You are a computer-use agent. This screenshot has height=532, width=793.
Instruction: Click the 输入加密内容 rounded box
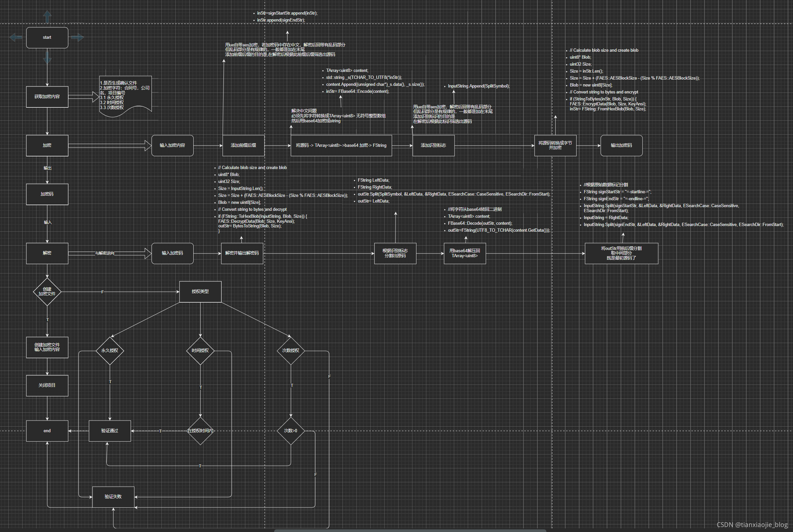tap(172, 146)
